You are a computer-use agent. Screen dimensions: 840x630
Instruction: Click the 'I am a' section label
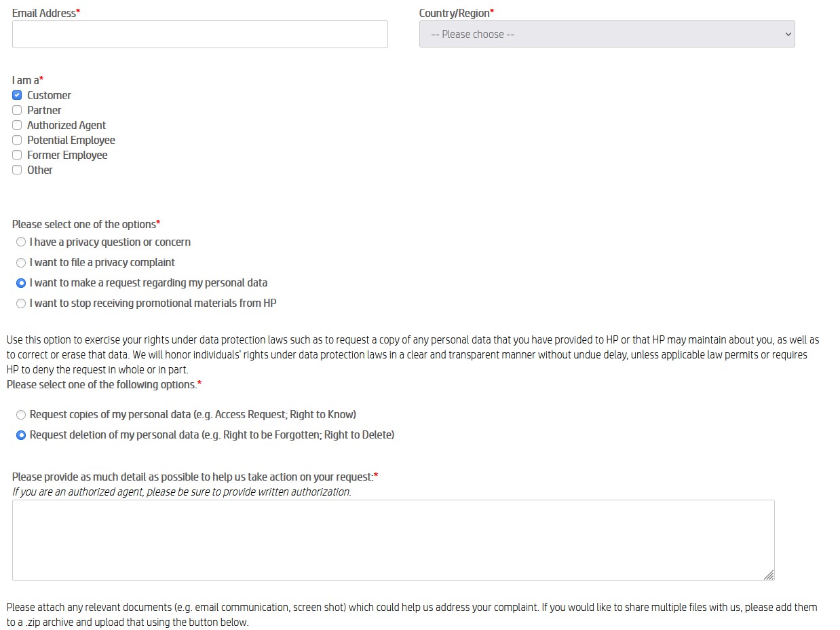pyautogui.click(x=22, y=80)
